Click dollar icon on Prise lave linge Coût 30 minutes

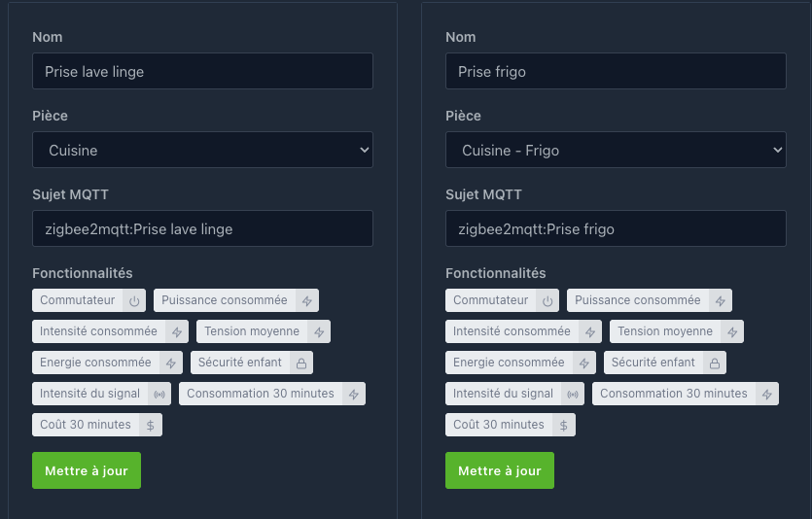pyautogui.click(x=150, y=426)
